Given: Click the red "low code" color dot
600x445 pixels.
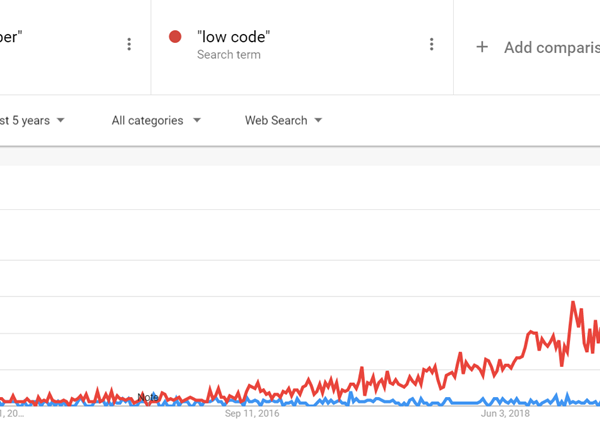Looking at the screenshot, I should [175, 37].
